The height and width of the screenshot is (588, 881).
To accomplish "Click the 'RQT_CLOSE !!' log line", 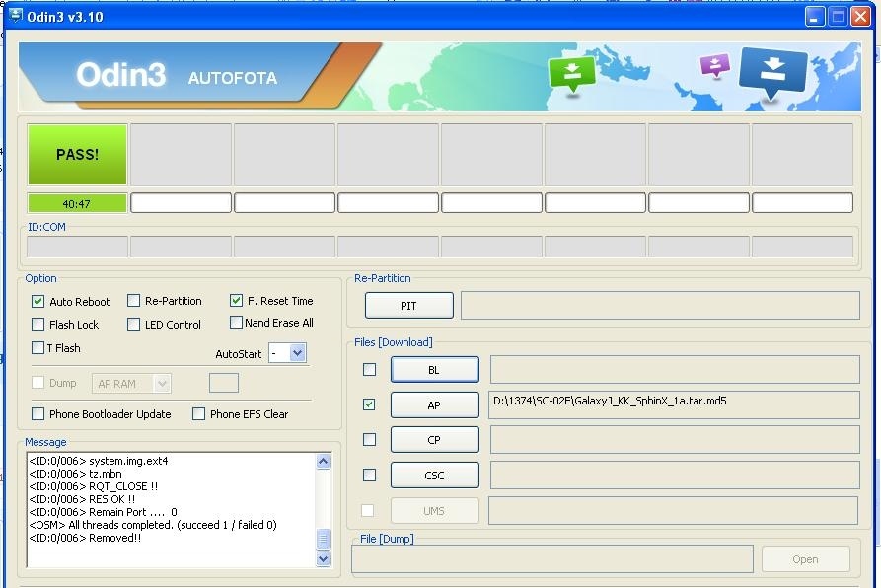I will pyautogui.click(x=94, y=486).
